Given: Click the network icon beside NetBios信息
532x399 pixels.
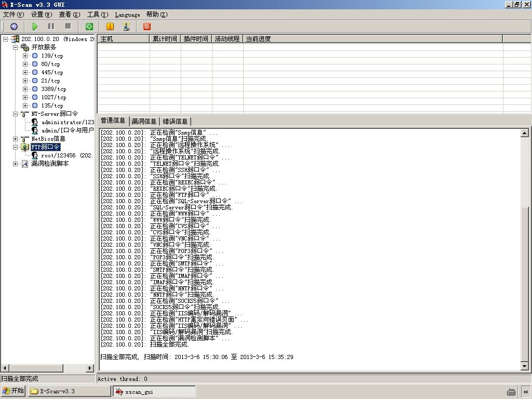Looking at the screenshot, I should (25, 139).
